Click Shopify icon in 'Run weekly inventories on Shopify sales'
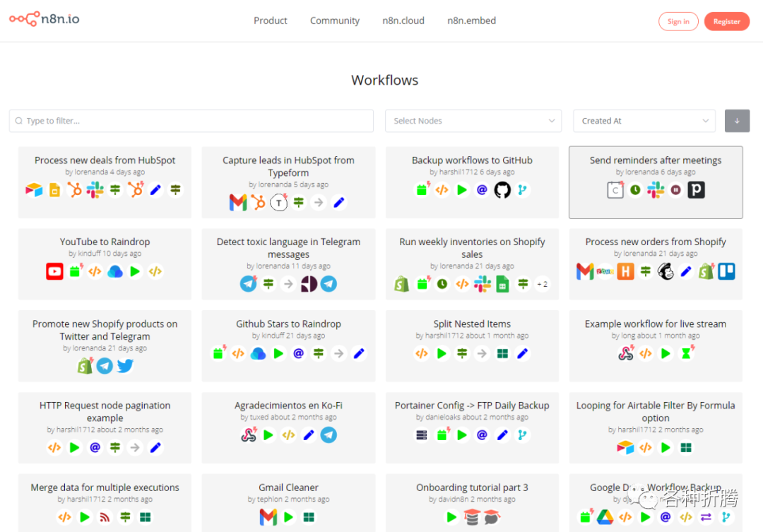763x532 pixels. click(x=401, y=284)
